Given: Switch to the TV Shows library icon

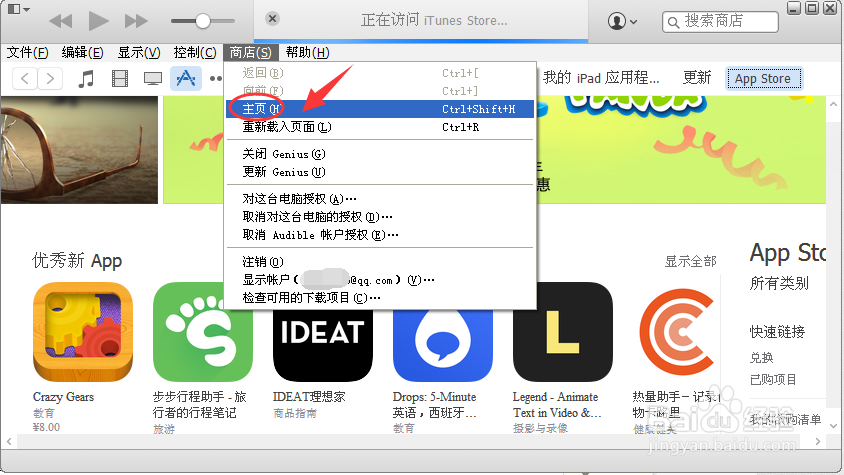Looking at the screenshot, I should click(x=153, y=79).
